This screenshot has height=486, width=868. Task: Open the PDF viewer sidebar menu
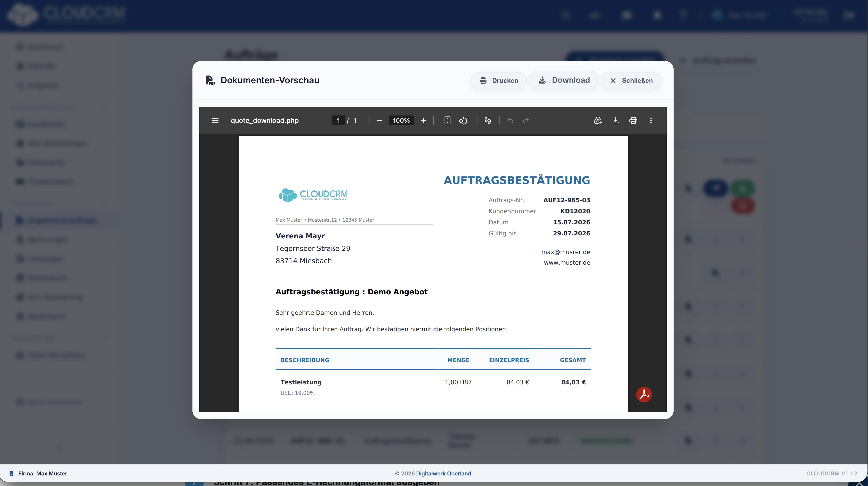(x=215, y=120)
